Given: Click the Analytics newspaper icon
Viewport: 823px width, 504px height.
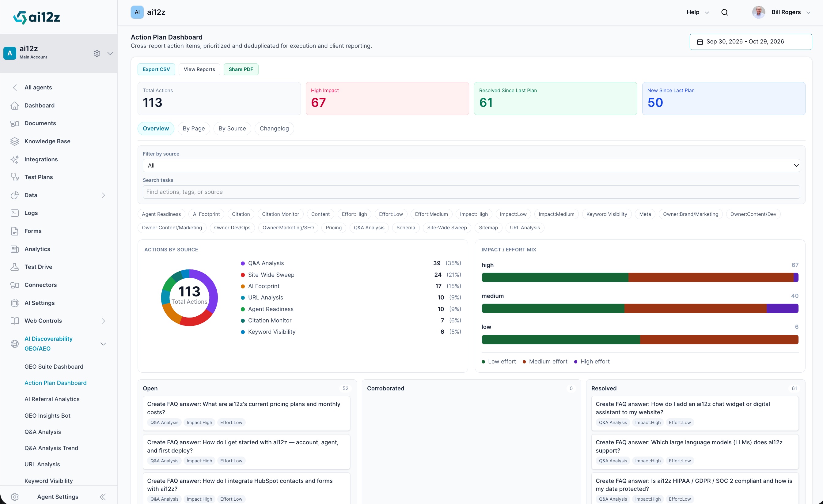Looking at the screenshot, I should point(15,249).
